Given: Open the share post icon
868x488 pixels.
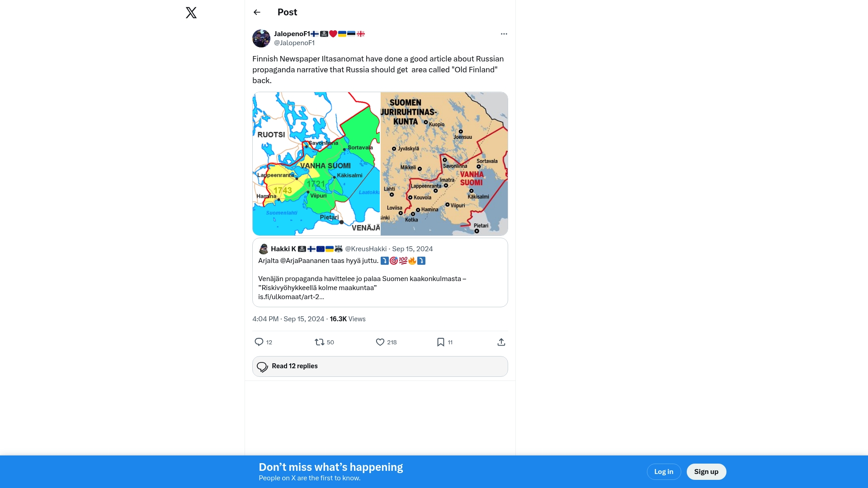Looking at the screenshot, I should [501, 342].
